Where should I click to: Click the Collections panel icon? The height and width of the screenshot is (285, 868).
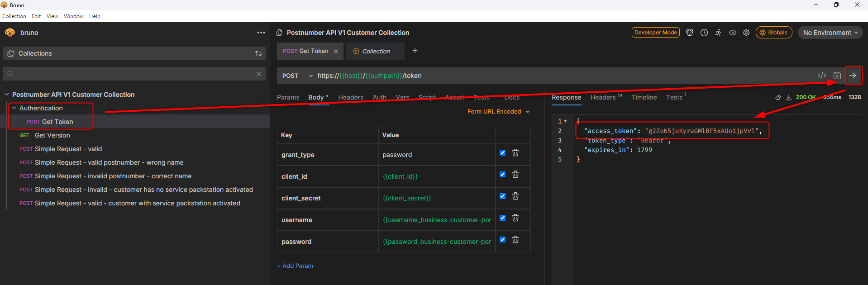coord(11,53)
